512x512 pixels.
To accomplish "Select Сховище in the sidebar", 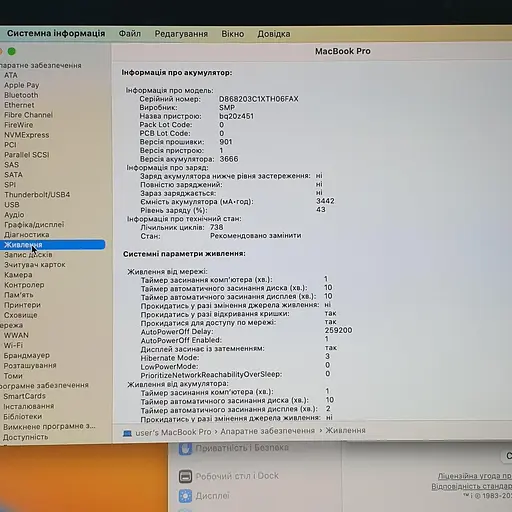I will point(20,315).
